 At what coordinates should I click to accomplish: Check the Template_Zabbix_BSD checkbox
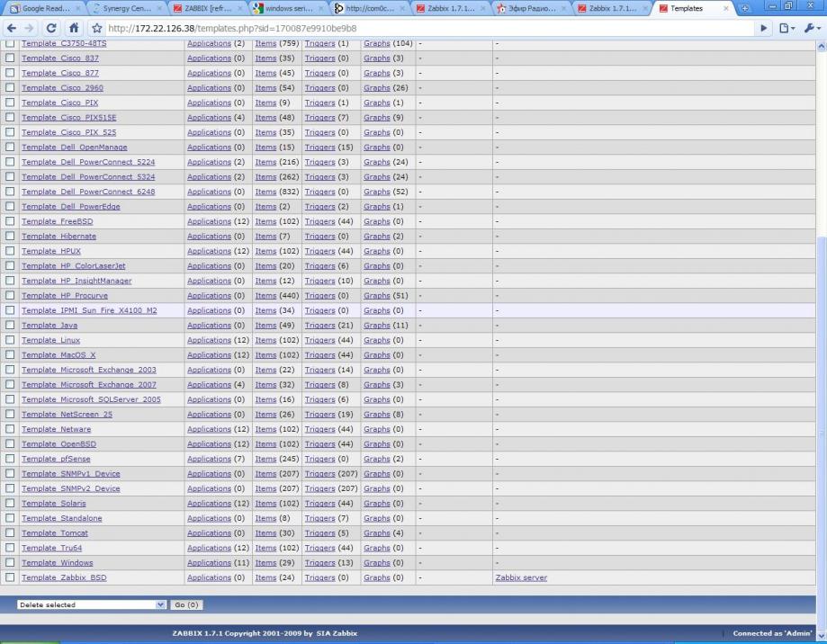10,577
